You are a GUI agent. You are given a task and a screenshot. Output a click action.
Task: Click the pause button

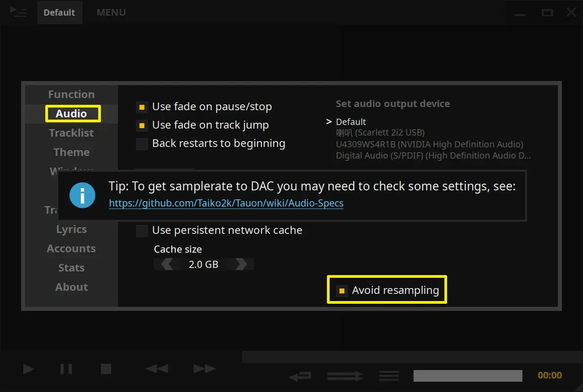[x=66, y=369]
